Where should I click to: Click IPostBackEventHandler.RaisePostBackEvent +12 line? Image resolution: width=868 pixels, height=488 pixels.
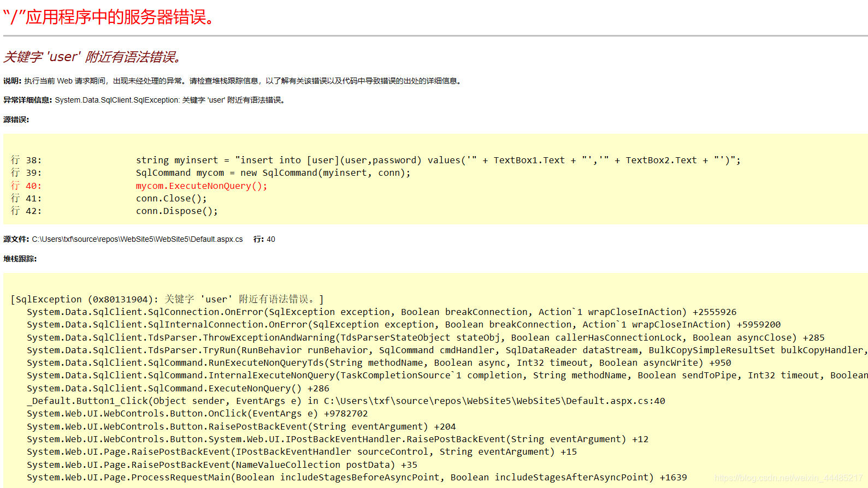pyautogui.click(x=338, y=439)
